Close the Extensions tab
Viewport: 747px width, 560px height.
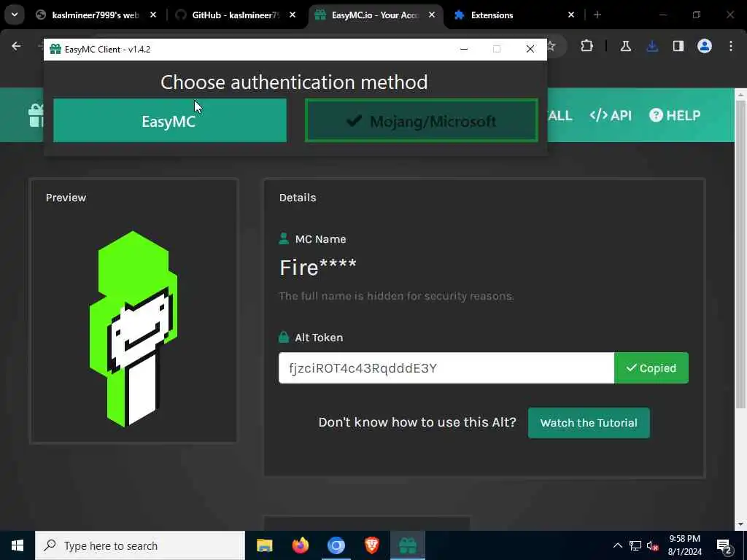point(571,15)
